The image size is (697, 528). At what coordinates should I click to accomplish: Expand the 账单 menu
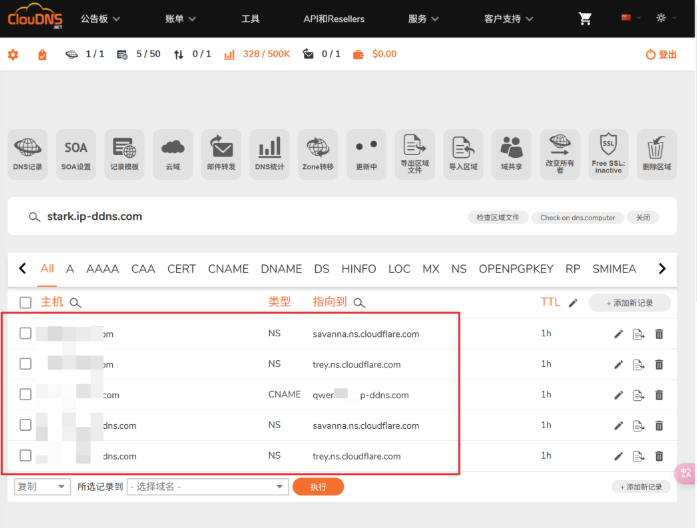pyautogui.click(x=180, y=19)
